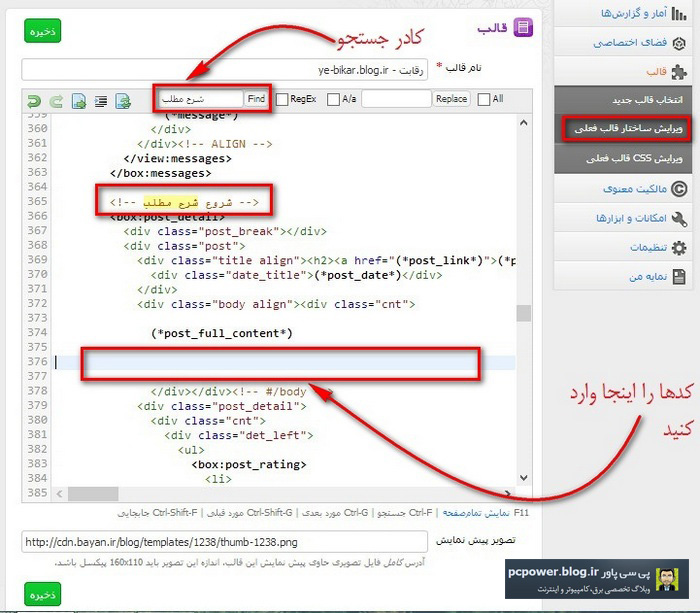Click the تصویر پیش نمایش URL field
Image resolution: width=700 pixels, height=613 pixels.
225,542
